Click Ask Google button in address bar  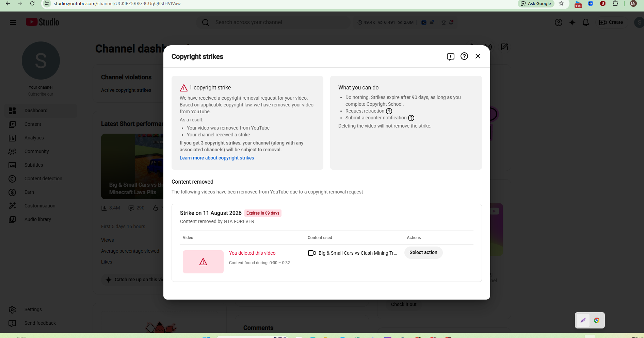[x=536, y=3]
